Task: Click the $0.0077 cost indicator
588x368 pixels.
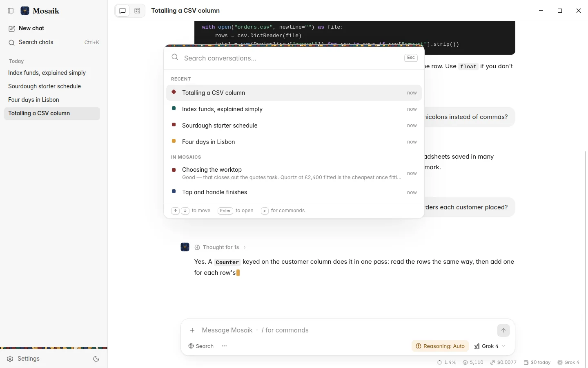Action: (503, 362)
